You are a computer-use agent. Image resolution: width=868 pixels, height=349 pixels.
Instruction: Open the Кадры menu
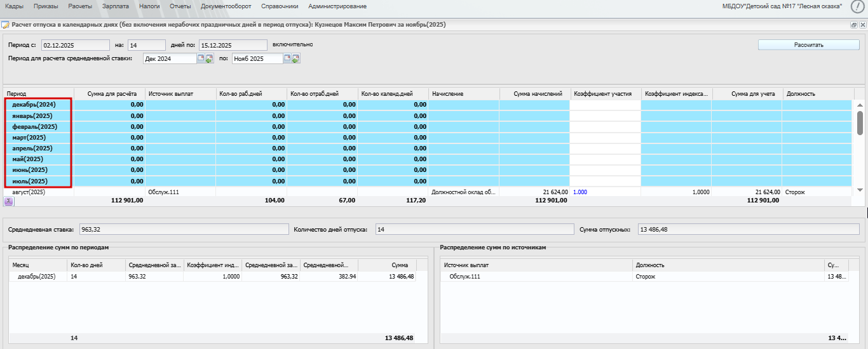tap(14, 6)
